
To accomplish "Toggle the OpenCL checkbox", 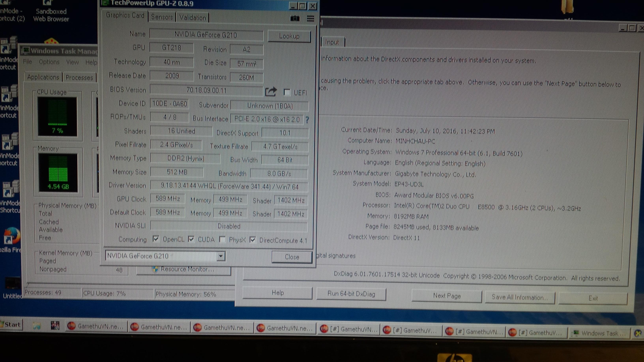I will 156,239.
